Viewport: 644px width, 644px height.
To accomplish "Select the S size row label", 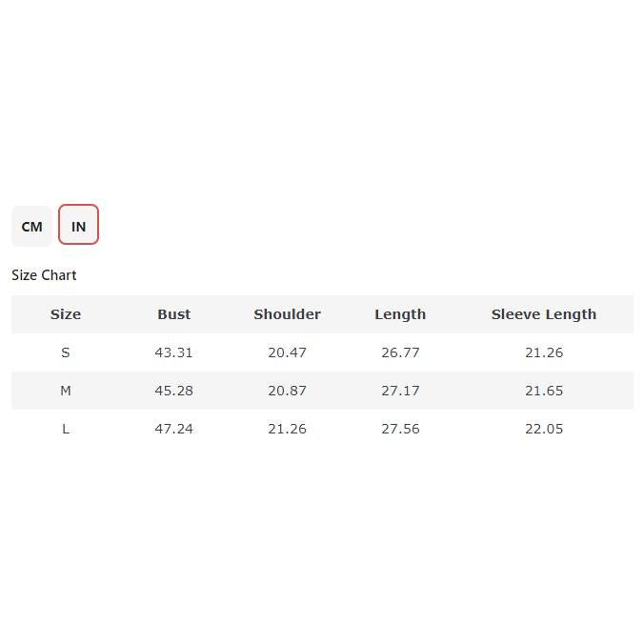I will point(66,352).
